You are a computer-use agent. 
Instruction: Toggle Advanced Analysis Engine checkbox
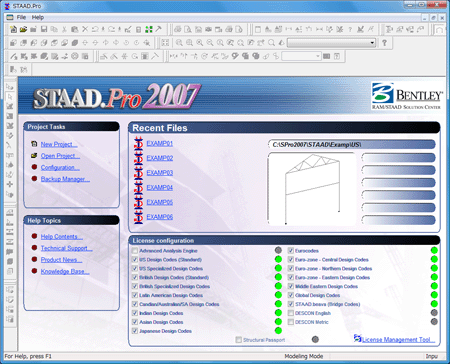pos(135,251)
